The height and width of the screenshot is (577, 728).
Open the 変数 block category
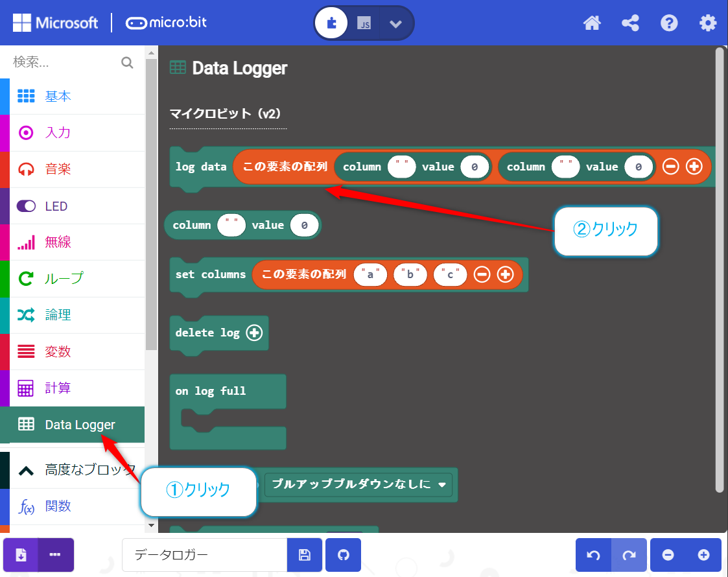(x=73, y=351)
